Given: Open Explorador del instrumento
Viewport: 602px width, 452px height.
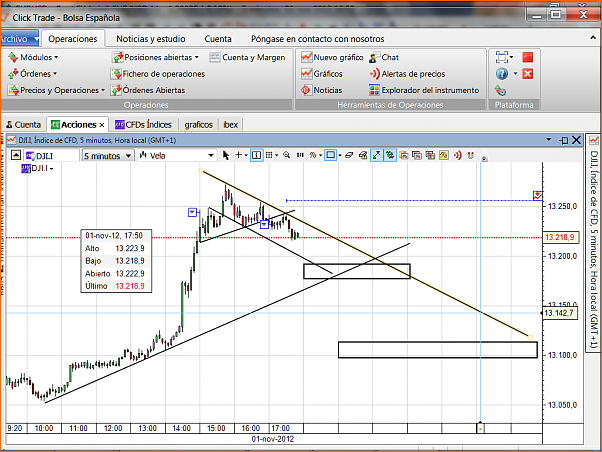Looking at the screenshot, I should (x=424, y=90).
